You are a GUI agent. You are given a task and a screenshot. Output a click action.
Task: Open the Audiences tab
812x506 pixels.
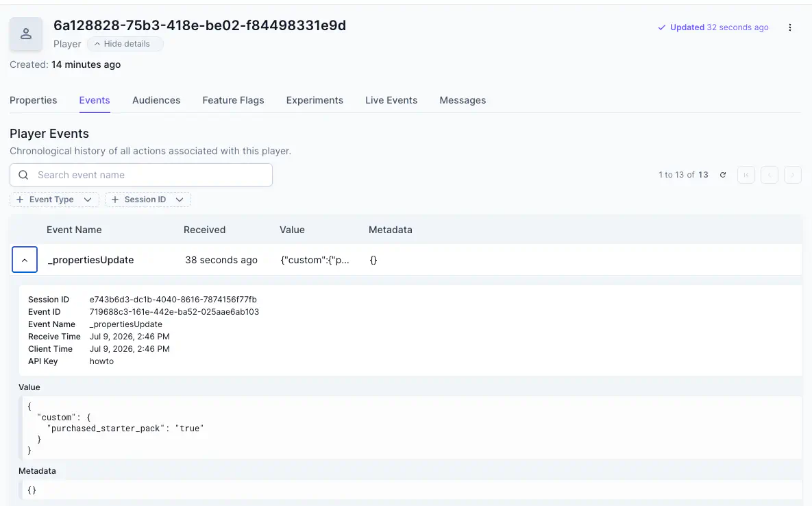[156, 101]
